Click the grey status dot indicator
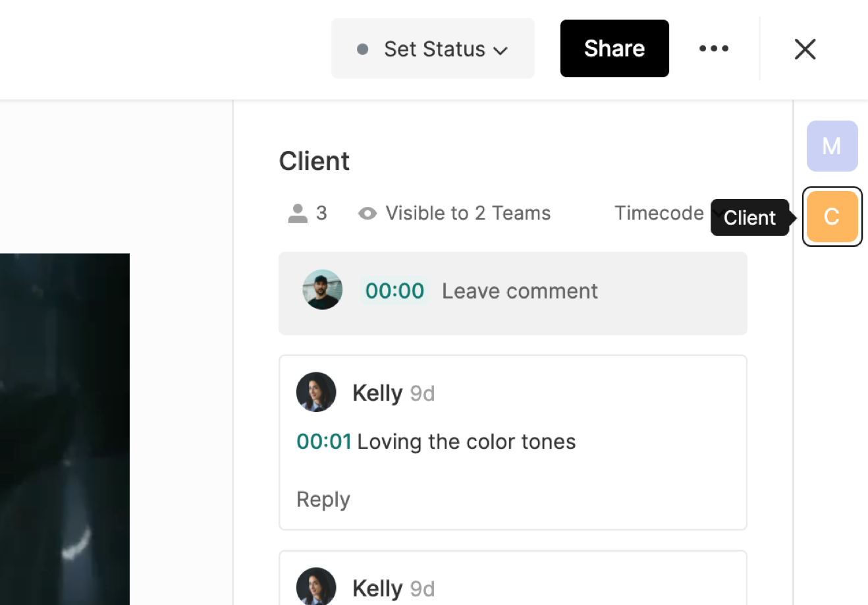 tap(362, 49)
